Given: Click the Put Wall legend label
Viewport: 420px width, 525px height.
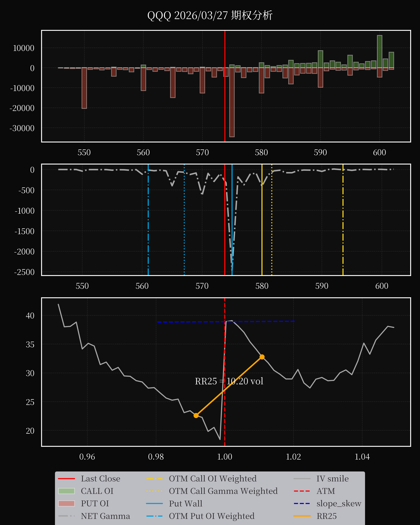Looking at the screenshot, I should point(185,503).
